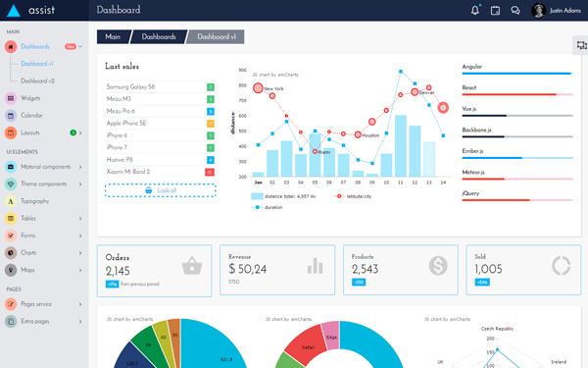
Task: Click the Widgets sidebar icon
Action: [x=11, y=98]
